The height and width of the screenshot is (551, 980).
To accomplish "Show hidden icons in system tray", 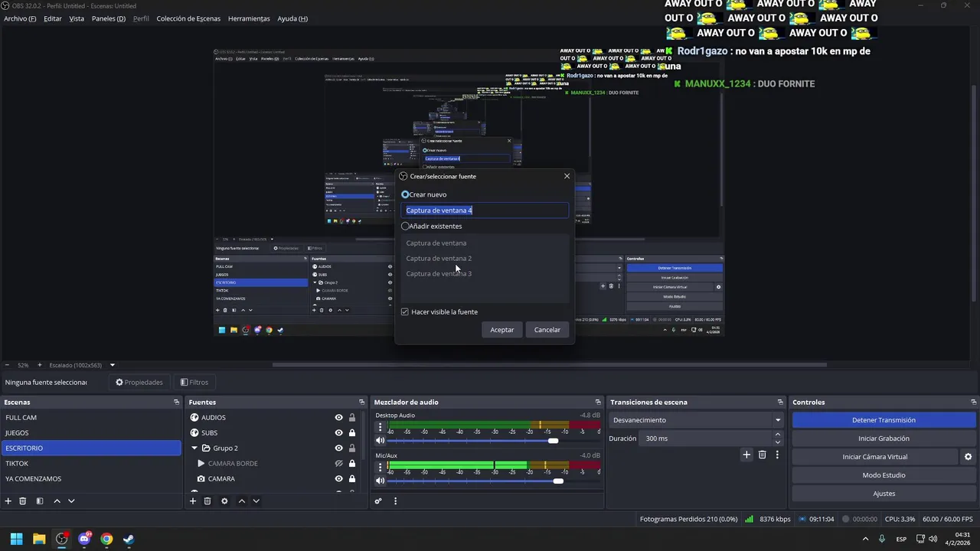I will click(x=865, y=539).
